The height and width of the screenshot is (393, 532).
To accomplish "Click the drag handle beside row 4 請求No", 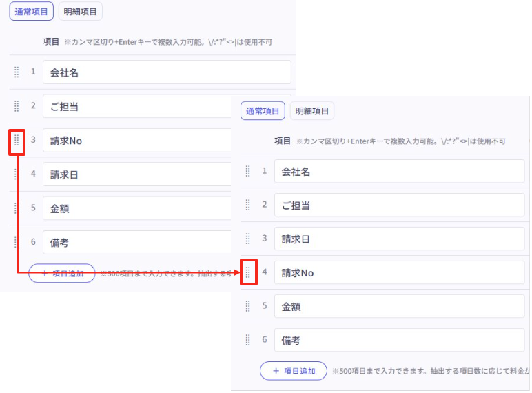I will 248,272.
